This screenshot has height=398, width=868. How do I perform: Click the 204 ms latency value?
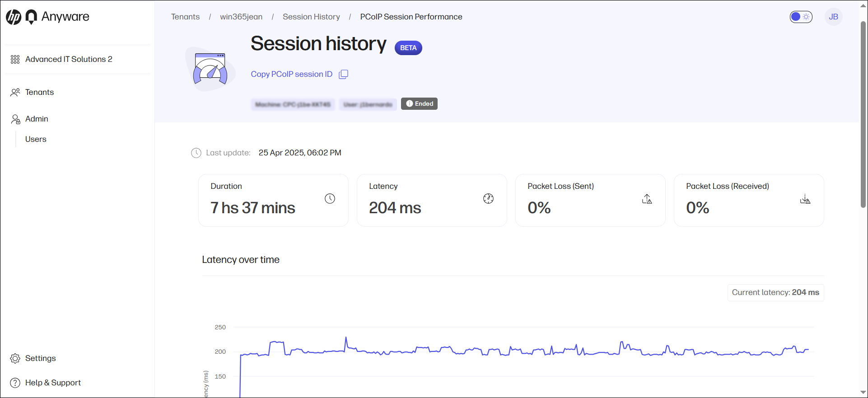pos(395,208)
